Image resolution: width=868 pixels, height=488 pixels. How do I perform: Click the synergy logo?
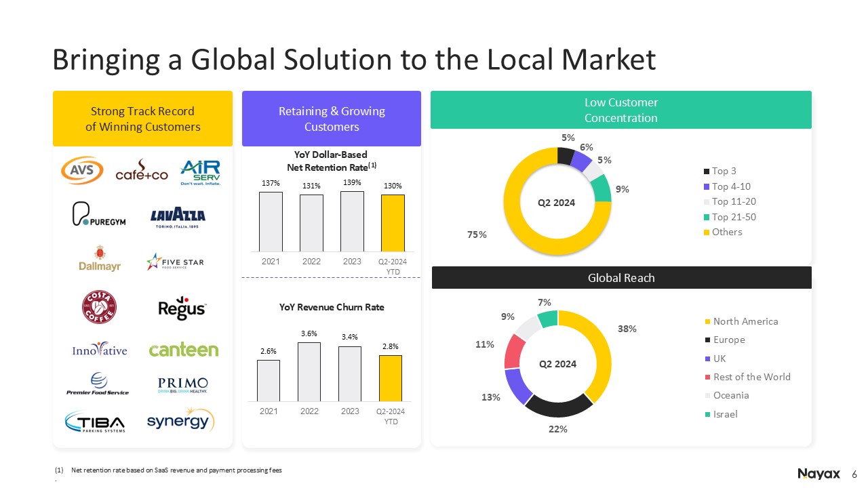(180, 420)
